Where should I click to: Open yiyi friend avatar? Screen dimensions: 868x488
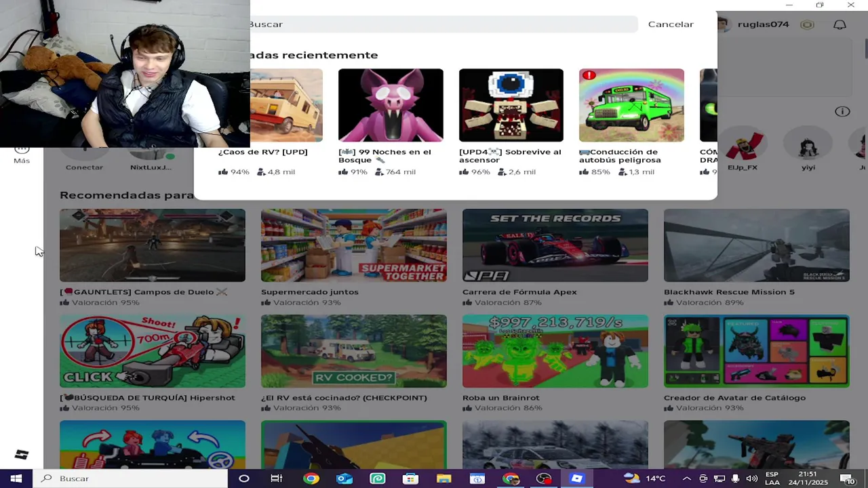pos(808,144)
